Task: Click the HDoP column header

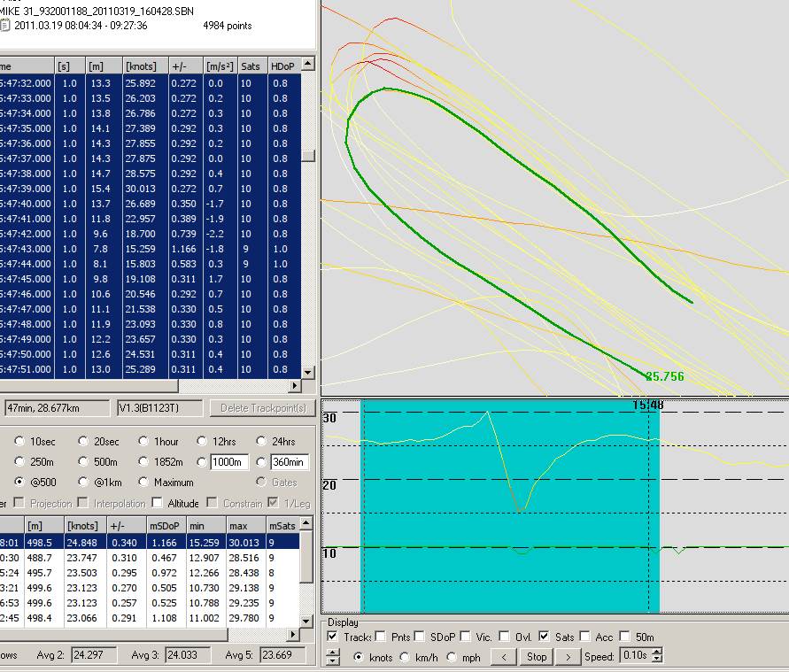Action: 283,65
